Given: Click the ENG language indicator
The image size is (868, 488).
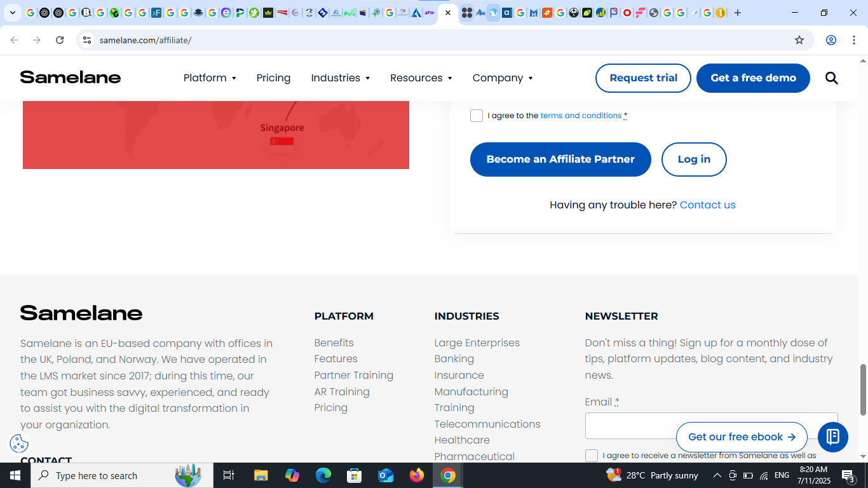Looking at the screenshot, I should (x=782, y=475).
